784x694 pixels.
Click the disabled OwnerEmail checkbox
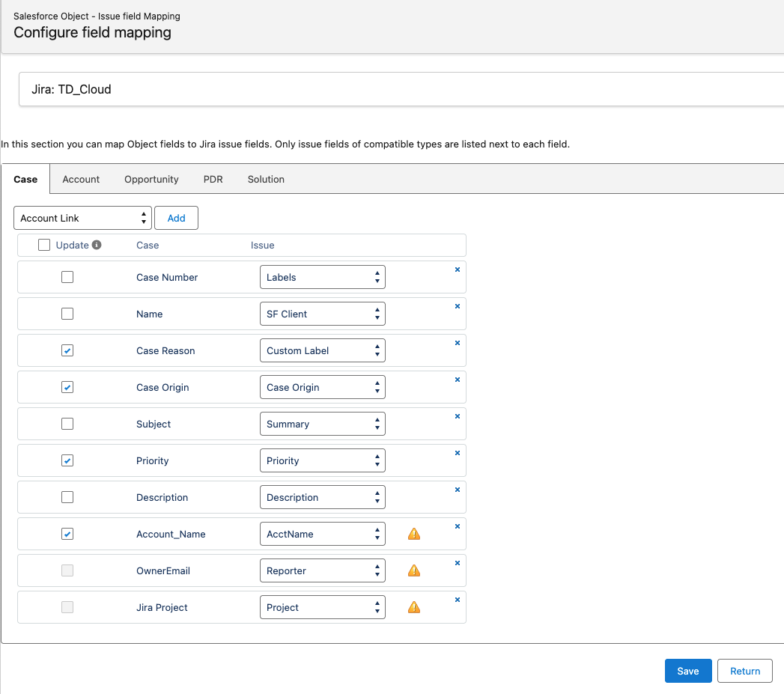click(x=67, y=570)
